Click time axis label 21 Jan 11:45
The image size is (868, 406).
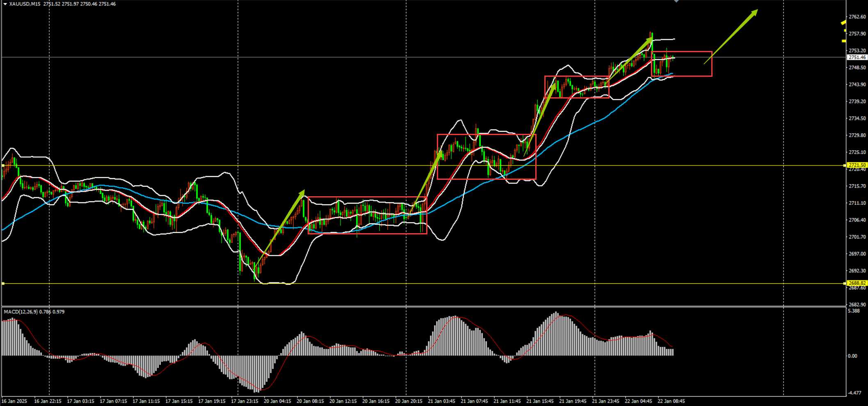[x=507, y=401]
